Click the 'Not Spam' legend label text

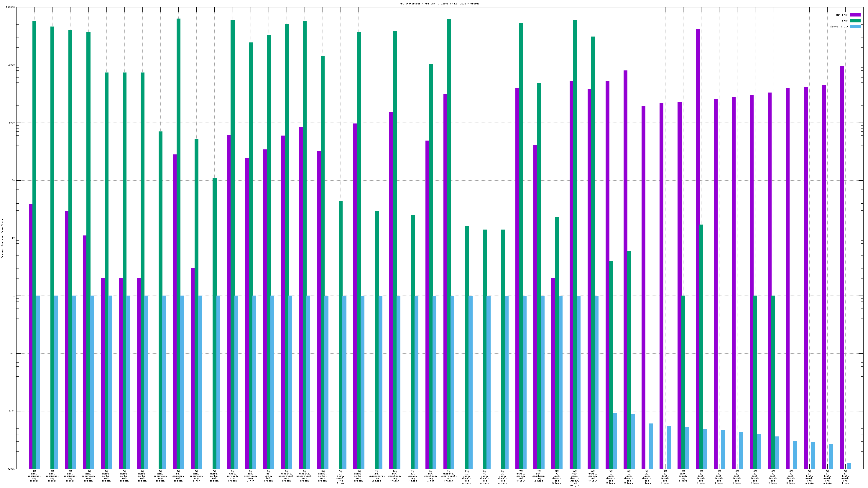point(842,15)
